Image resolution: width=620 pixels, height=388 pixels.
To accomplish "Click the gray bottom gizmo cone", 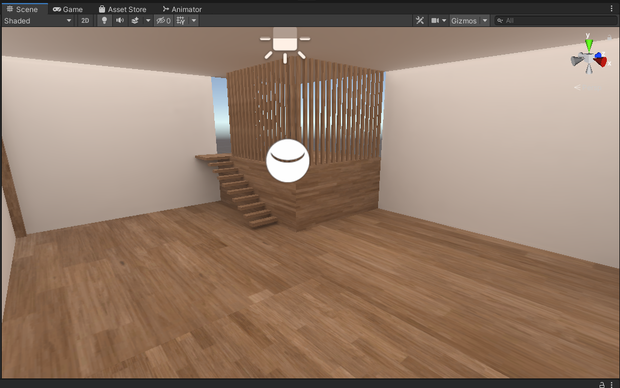I will [x=589, y=69].
